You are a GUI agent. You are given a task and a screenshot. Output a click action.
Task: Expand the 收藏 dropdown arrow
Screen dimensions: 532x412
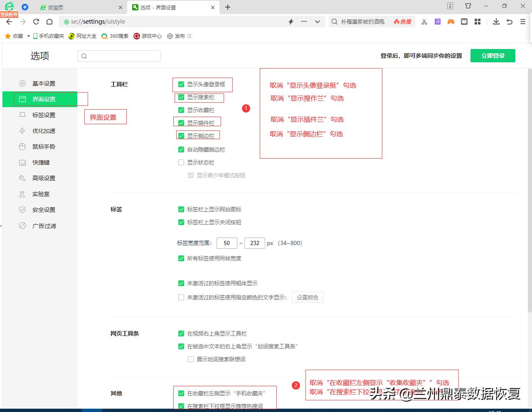[x=27, y=36]
